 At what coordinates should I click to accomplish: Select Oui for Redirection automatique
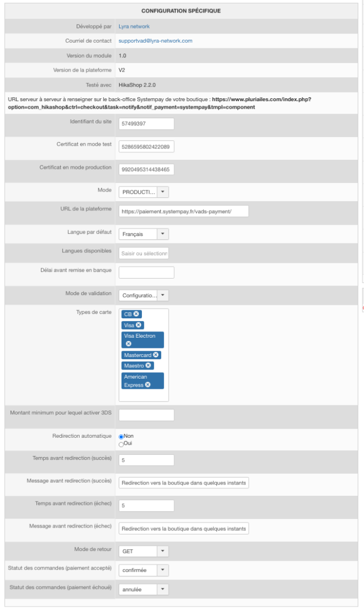click(121, 444)
